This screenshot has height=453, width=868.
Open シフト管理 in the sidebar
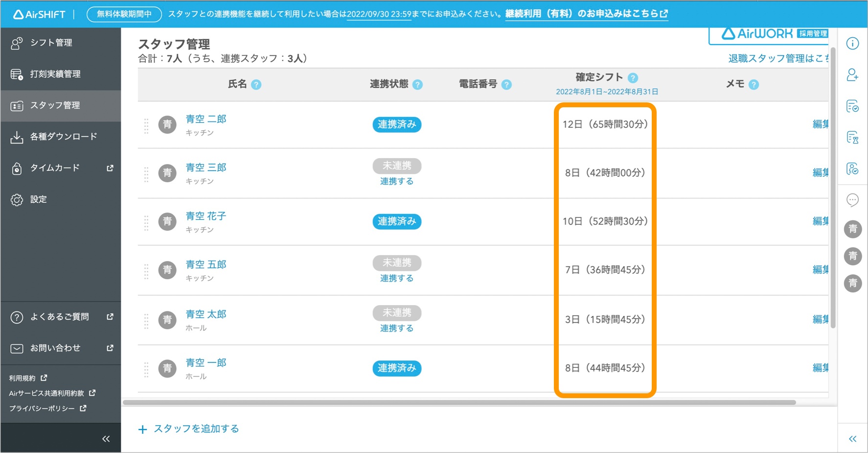click(x=51, y=43)
